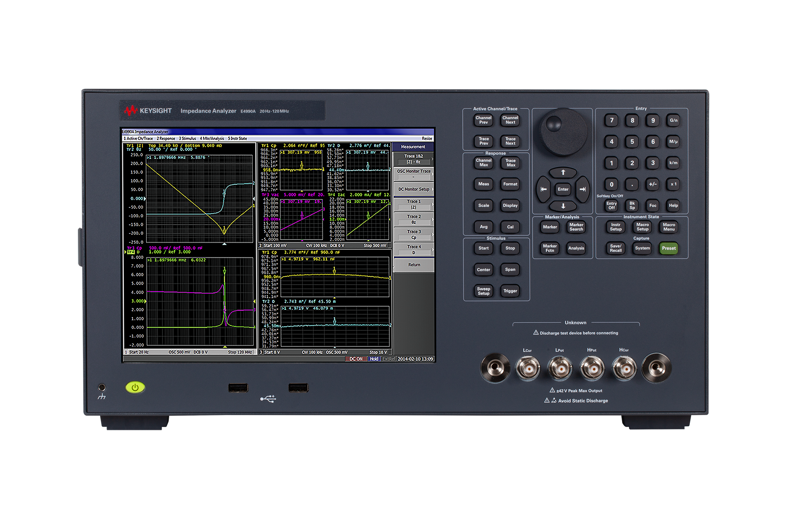Toggle Entry Off softkey button
798x532 pixels.
point(611,206)
